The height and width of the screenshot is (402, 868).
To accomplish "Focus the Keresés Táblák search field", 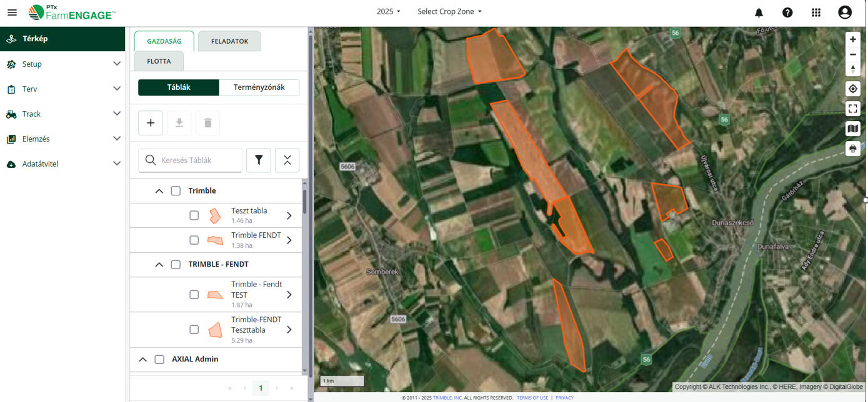I will pyautogui.click(x=191, y=160).
